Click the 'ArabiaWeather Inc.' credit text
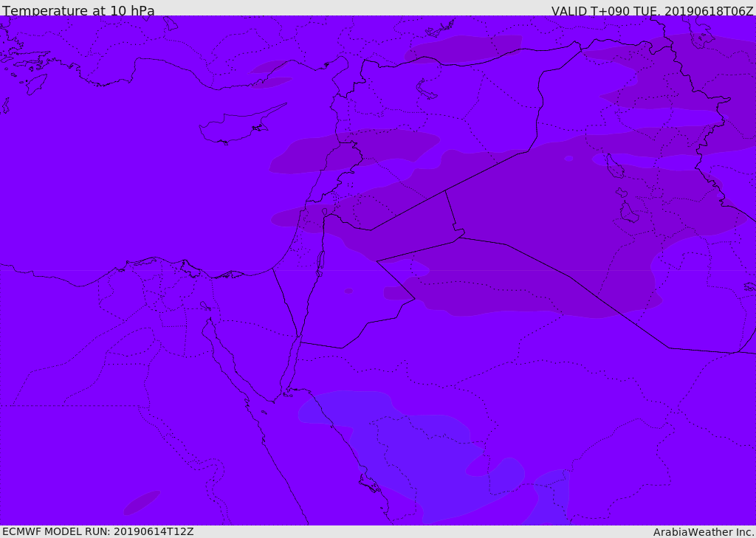 click(704, 532)
